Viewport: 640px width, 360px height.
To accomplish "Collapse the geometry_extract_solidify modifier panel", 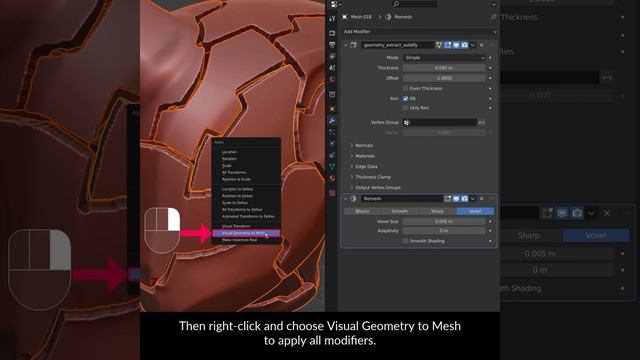I will (345, 45).
